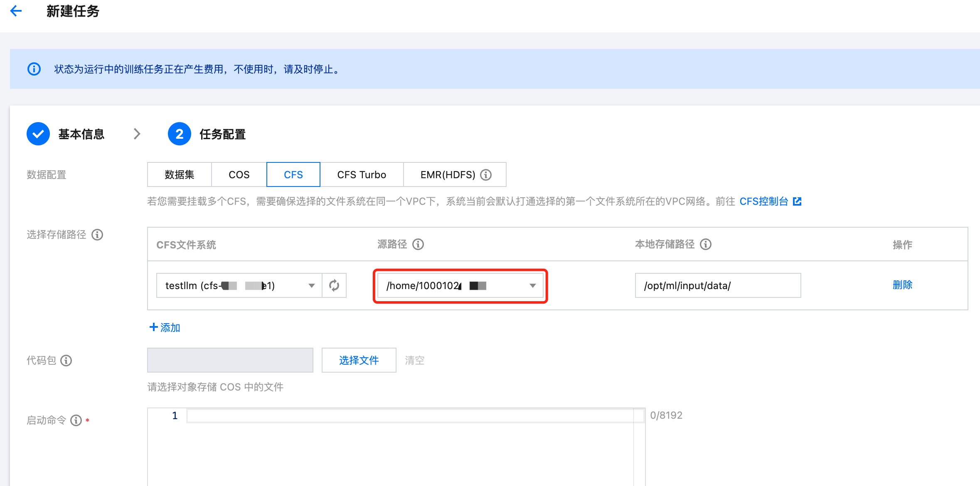Screen dimensions: 980x486
Task: Refresh the CFS file system list
Action: tap(334, 285)
